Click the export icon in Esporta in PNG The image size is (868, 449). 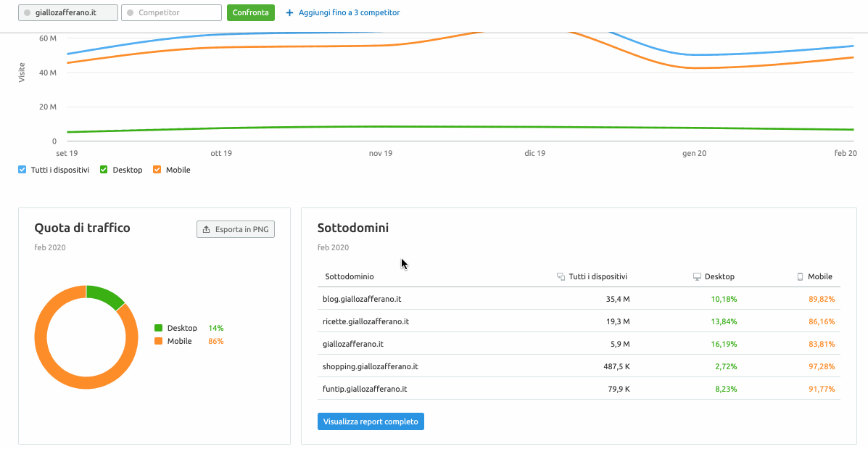(207, 229)
